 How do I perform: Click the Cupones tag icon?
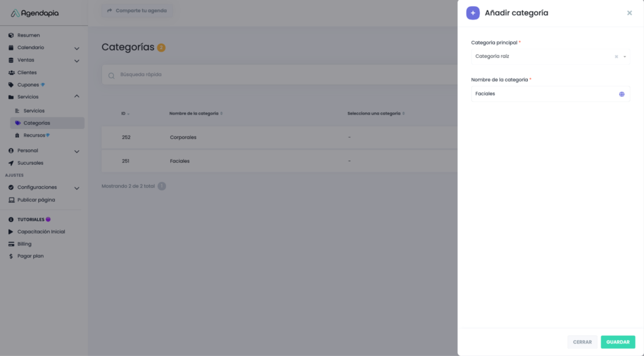tap(11, 85)
